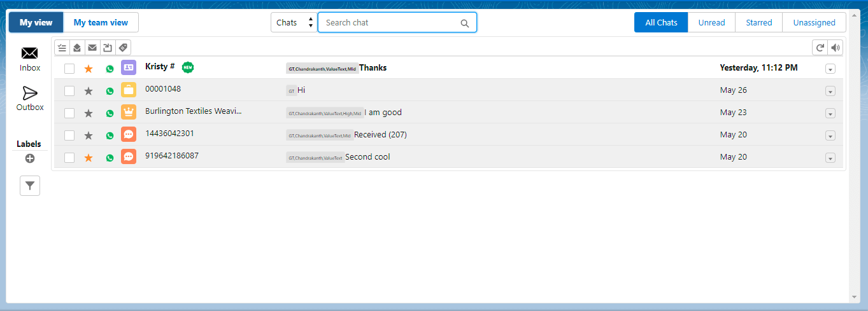Click the orange chat bubble icon for 14436042301

pos(129,134)
